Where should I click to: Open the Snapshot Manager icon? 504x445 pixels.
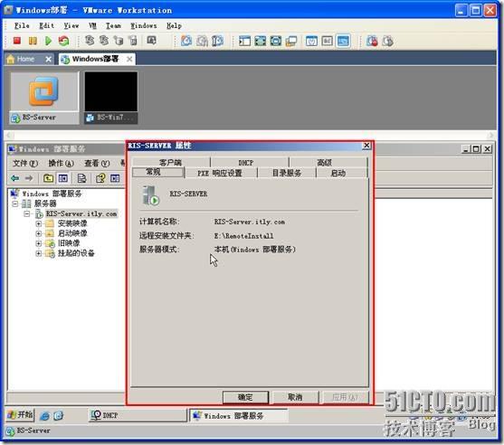(217, 41)
